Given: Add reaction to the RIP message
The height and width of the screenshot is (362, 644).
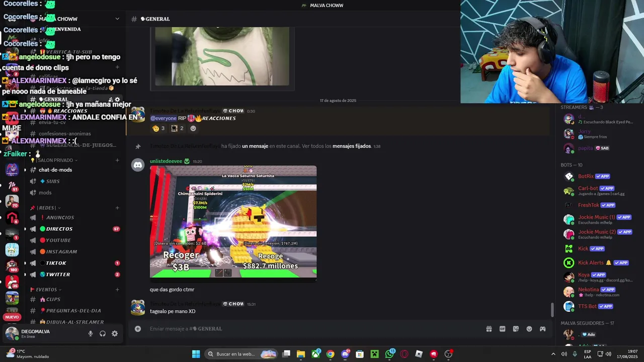Looking at the screenshot, I should [193, 128].
